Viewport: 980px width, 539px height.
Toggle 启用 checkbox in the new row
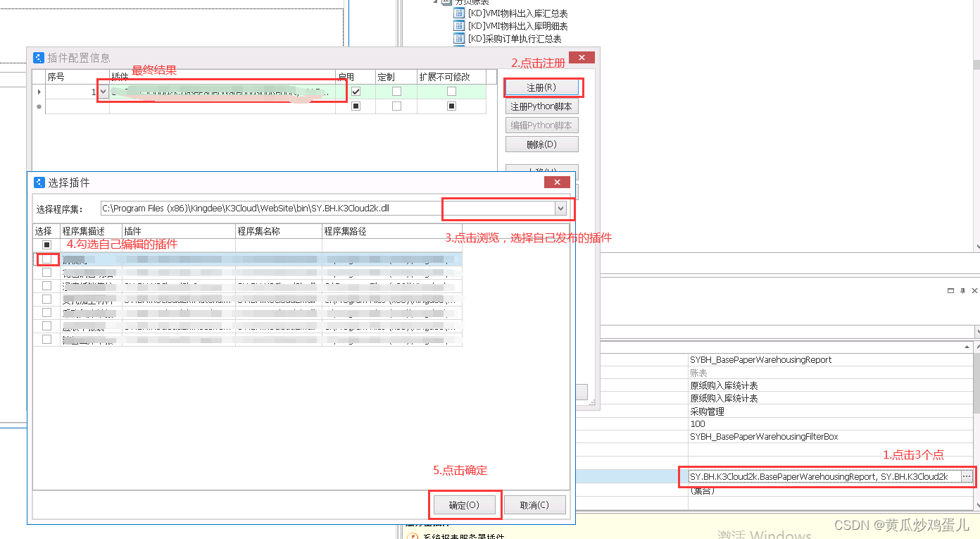(x=356, y=106)
